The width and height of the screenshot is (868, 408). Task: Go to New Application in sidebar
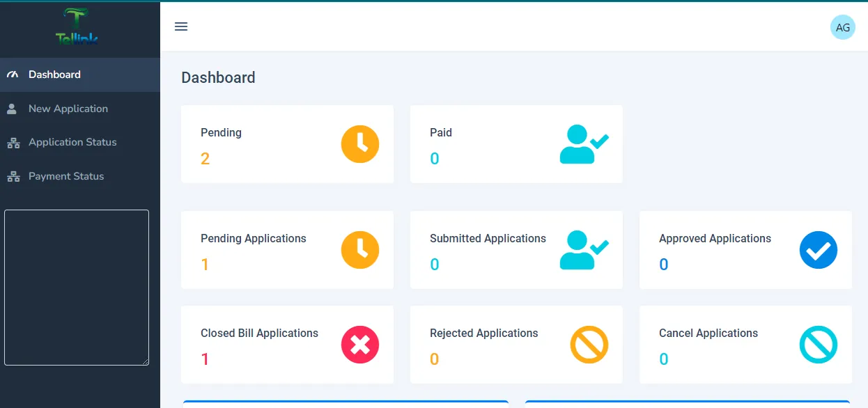click(x=68, y=109)
